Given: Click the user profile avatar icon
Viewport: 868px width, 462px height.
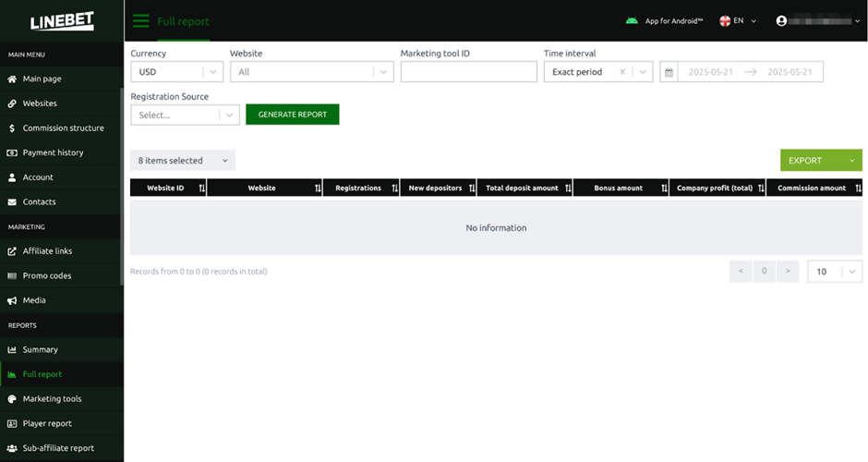Looking at the screenshot, I should (781, 21).
